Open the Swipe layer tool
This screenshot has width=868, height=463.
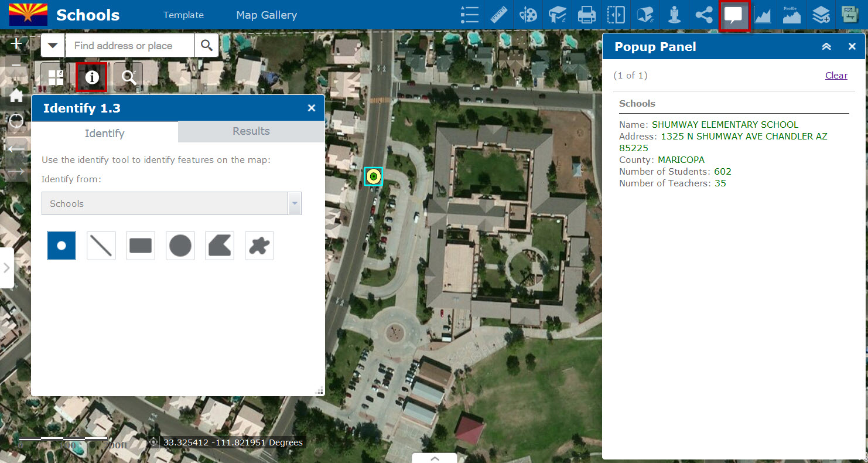616,14
